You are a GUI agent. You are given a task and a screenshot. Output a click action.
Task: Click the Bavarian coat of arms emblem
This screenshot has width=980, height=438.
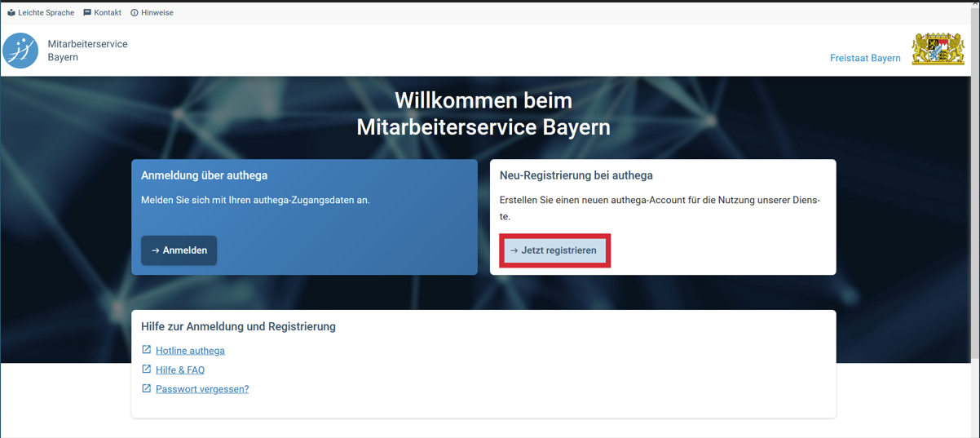[x=938, y=50]
